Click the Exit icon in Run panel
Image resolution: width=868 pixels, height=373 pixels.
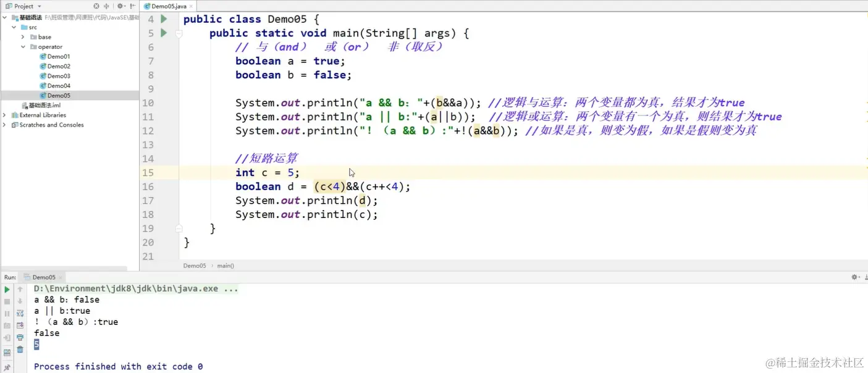(x=7, y=338)
